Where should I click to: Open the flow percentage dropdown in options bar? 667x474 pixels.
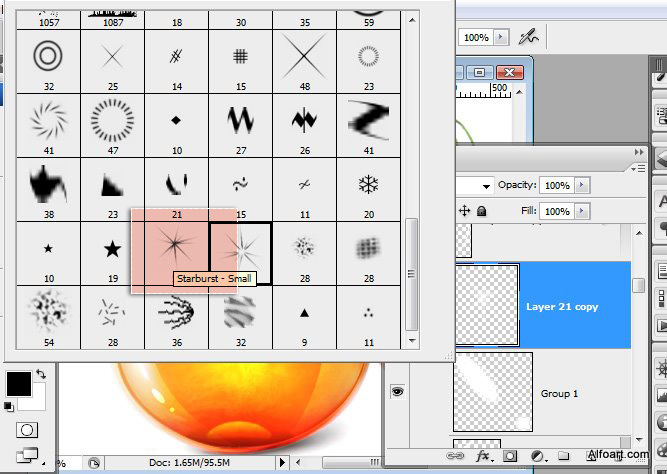pyautogui.click(x=502, y=37)
